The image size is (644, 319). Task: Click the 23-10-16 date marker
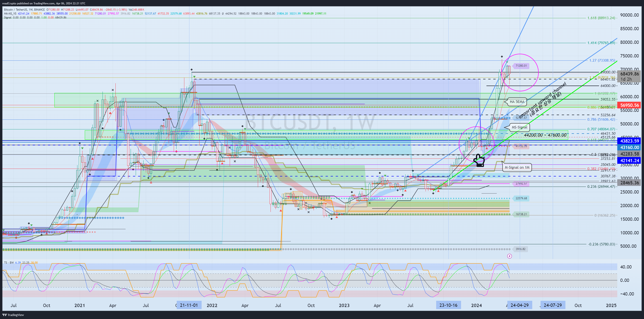coord(448,305)
